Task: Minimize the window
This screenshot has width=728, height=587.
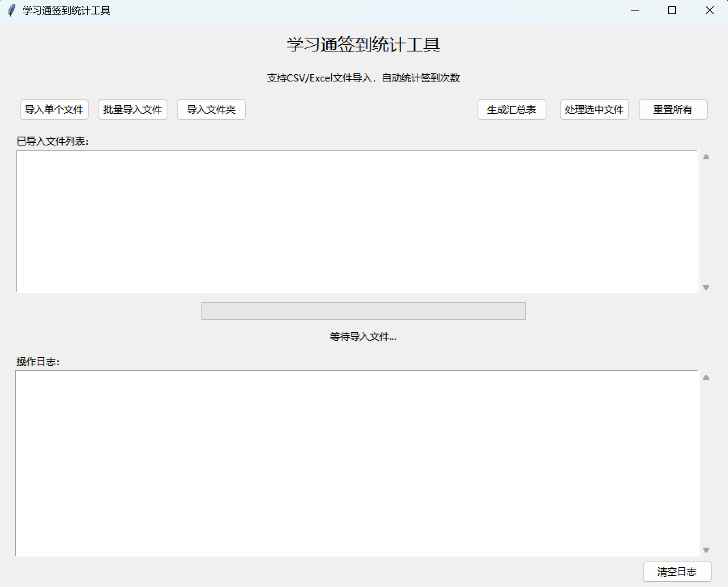Action: pyautogui.click(x=635, y=11)
